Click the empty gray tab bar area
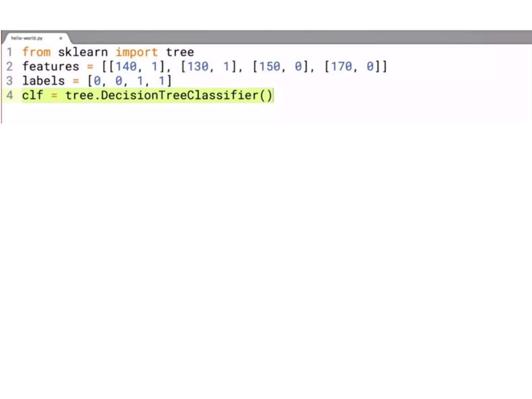The image size is (532, 399). point(299,37)
